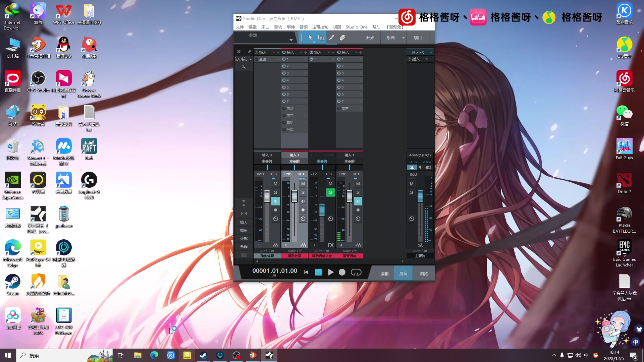The width and height of the screenshot is (644, 362).
Task: Open dropdown for 环绕 insert
Action: point(305,130)
